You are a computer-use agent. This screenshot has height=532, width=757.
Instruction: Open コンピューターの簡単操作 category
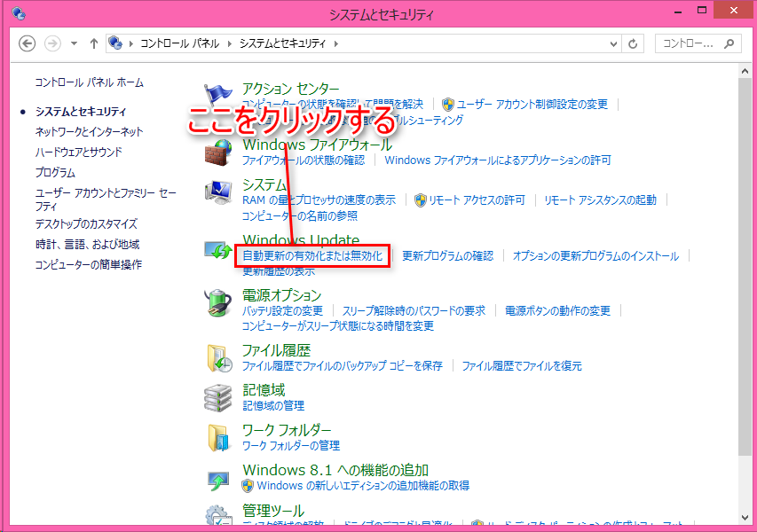click(89, 264)
